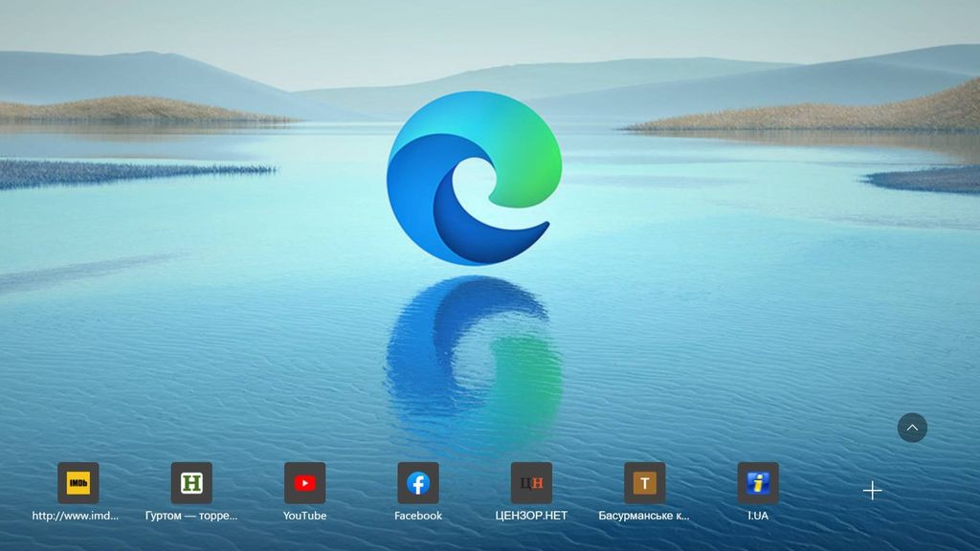
Task: Click the Басурманське к... label
Action: 644,516
